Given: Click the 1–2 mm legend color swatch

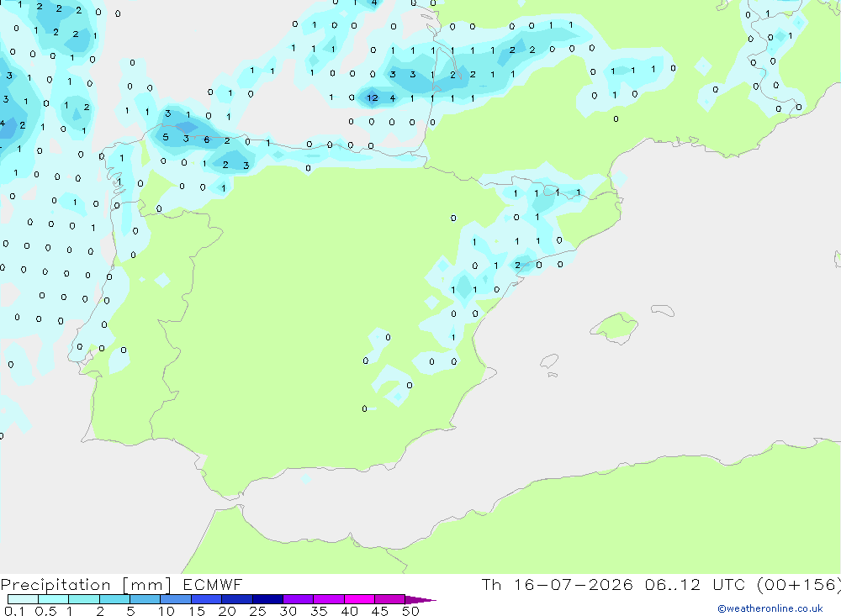Looking at the screenshot, I should pos(83,599).
